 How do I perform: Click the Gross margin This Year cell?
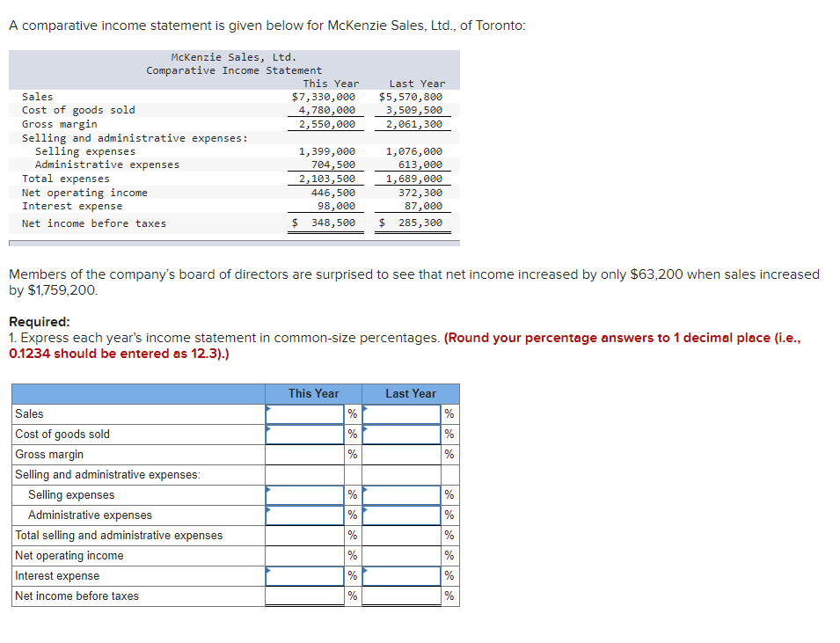point(303,454)
